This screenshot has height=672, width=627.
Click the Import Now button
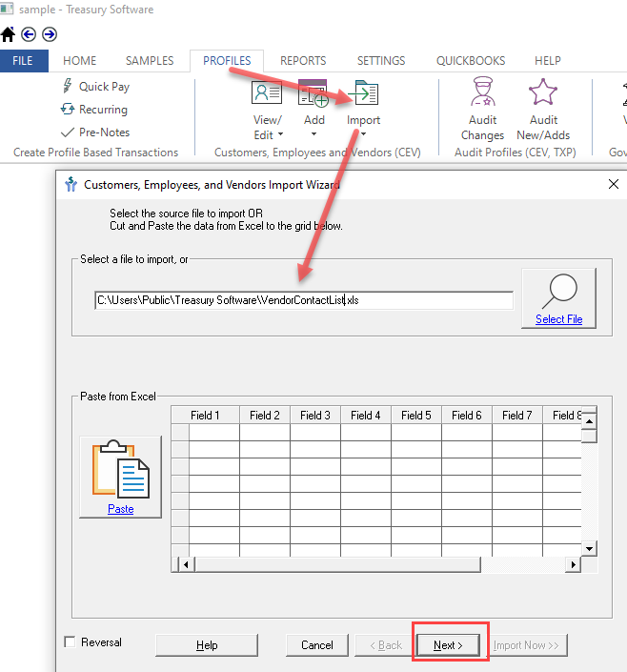pyautogui.click(x=526, y=645)
